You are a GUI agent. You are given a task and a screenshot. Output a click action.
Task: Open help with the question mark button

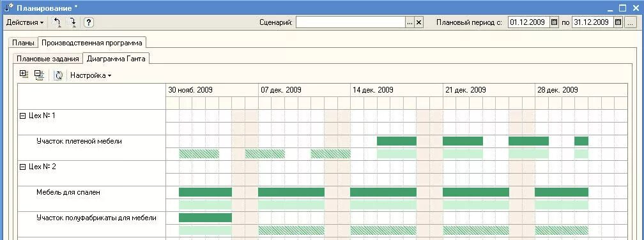89,22
